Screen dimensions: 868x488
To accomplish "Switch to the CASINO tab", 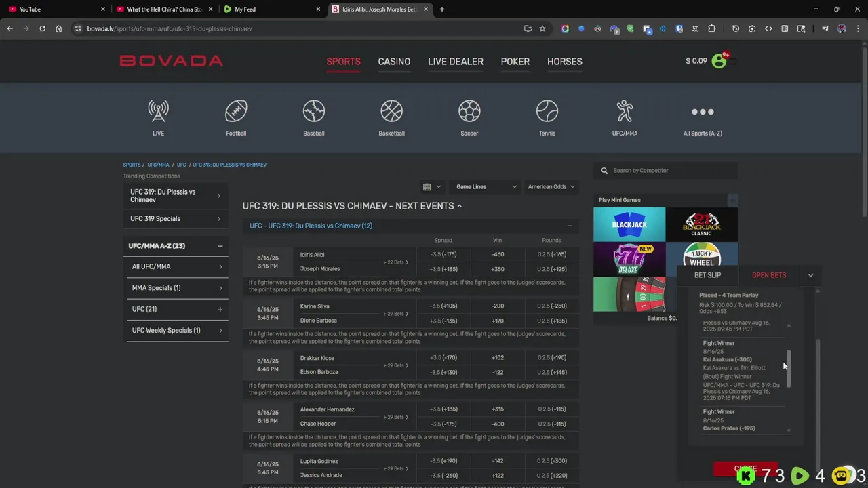I will click(394, 62).
